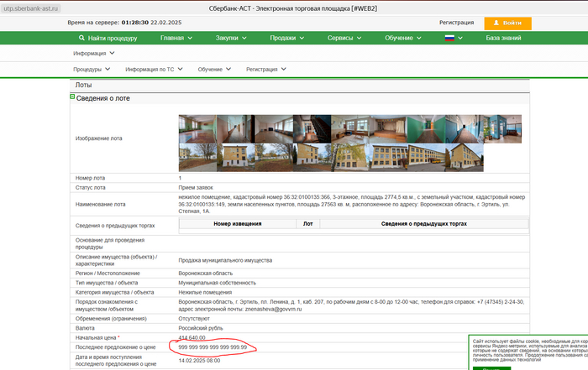Click the Отсутствуют encumbrances value
588x370 pixels.
(x=194, y=319)
